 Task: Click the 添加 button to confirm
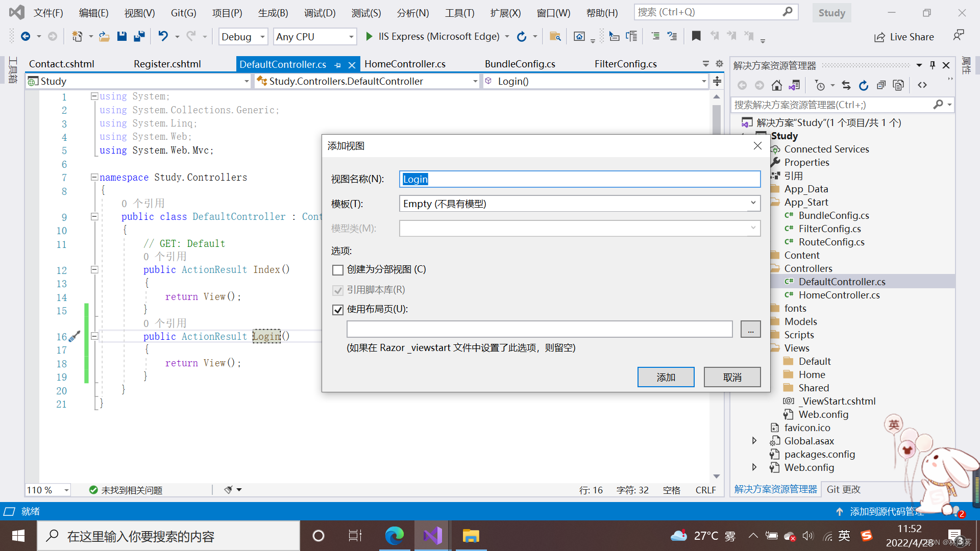pyautogui.click(x=666, y=377)
